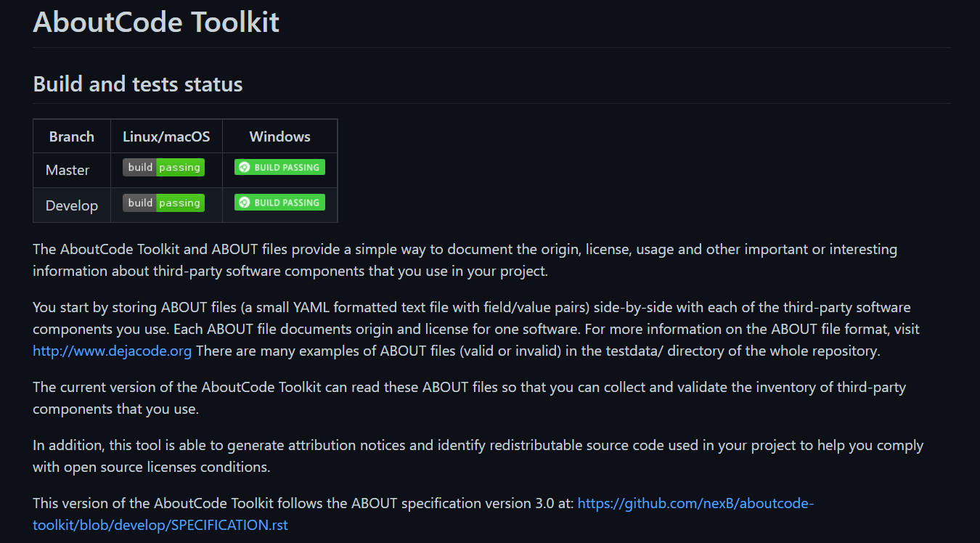Open the Master Linux/macOS build passing badge
The image size is (980, 543).
pos(163,167)
